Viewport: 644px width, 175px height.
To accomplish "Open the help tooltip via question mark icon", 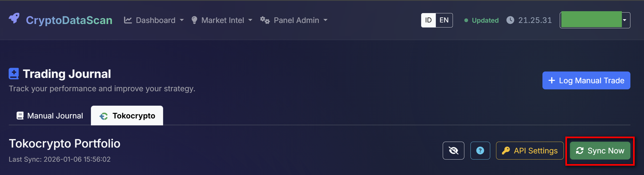I will (480, 150).
